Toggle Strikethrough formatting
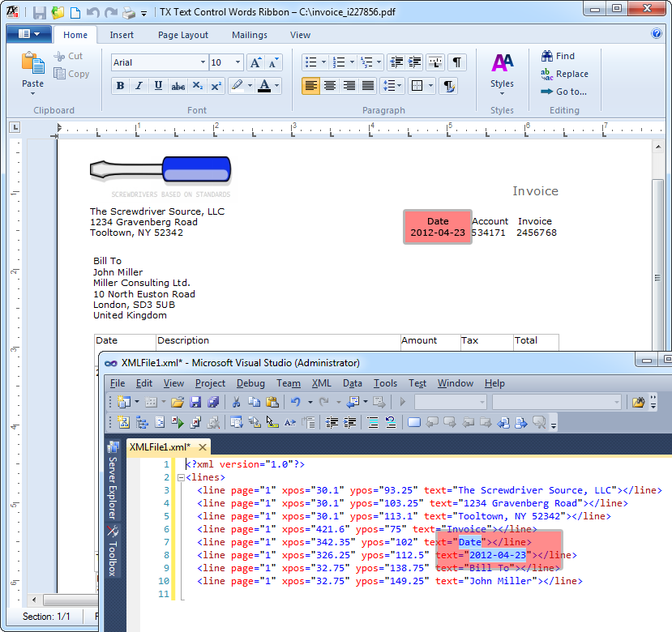The width and height of the screenshot is (672, 632). coord(178,86)
